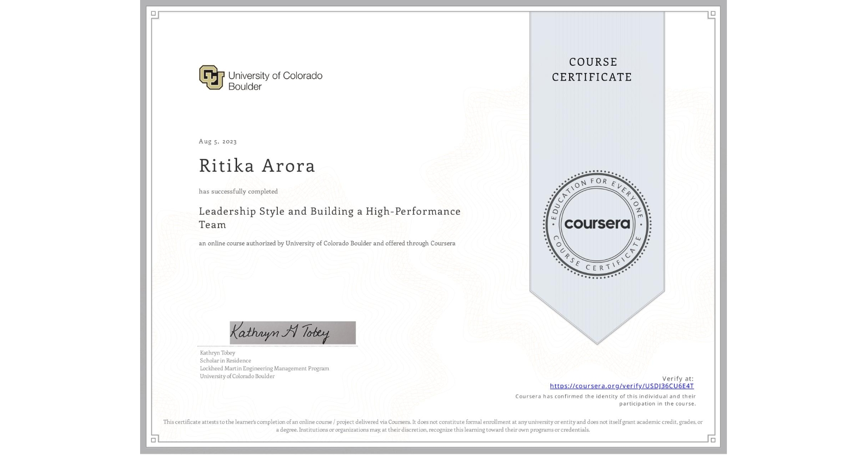The width and height of the screenshot is (868, 455).
Task: Select the 'has successfully completed' text
Action: 238,191
